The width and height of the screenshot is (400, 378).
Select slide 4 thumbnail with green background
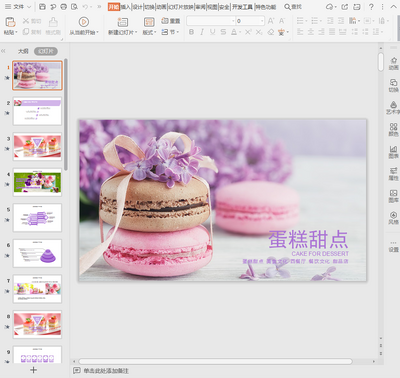coord(37,182)
